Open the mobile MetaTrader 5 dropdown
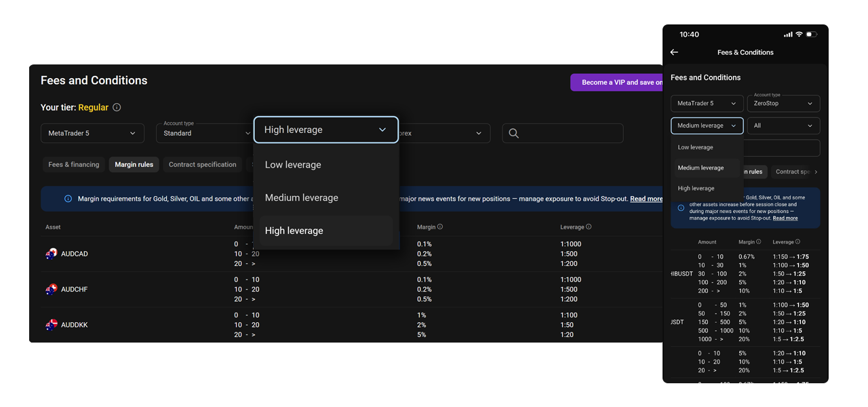868x407 pixels. pos(707,103)
